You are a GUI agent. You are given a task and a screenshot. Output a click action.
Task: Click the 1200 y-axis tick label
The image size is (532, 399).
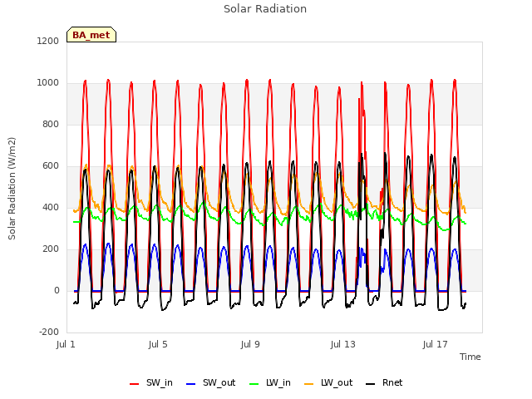pyautogui.click(x=48, y=41)
